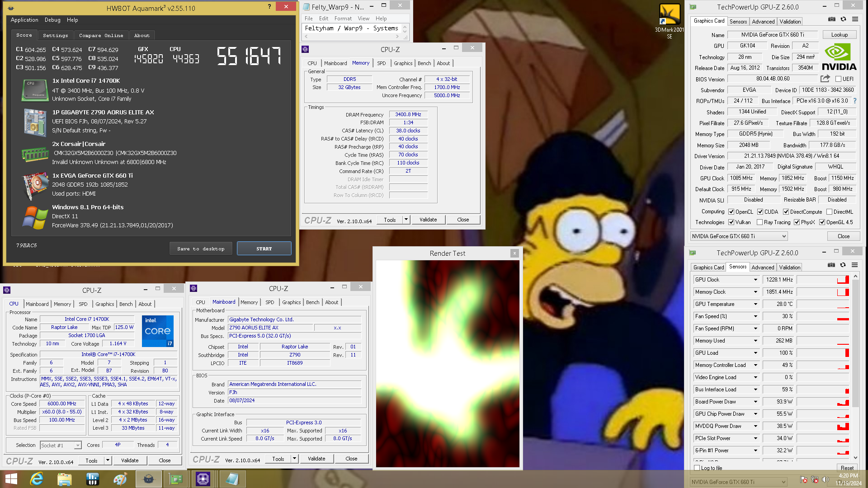This screenshot has height=488, width=868.
Task: Toggle the CUDA checkbox
Action: (x=760, y=212)
